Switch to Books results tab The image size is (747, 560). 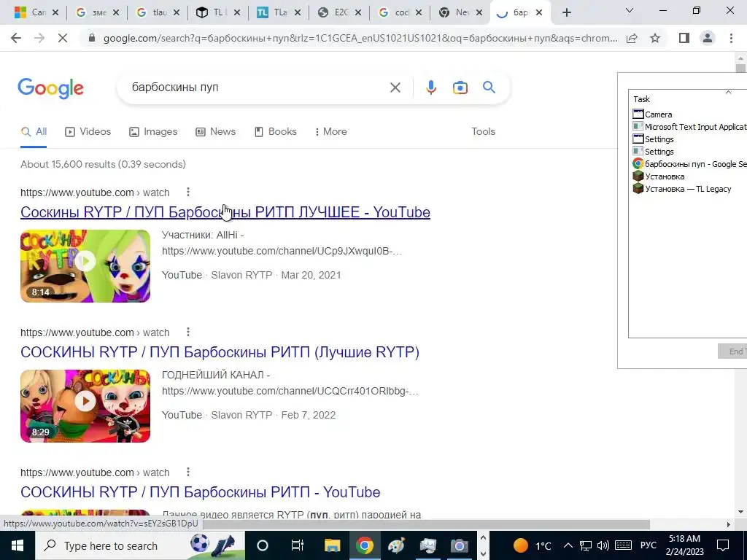pyautogui.click(x=276, y=132)
